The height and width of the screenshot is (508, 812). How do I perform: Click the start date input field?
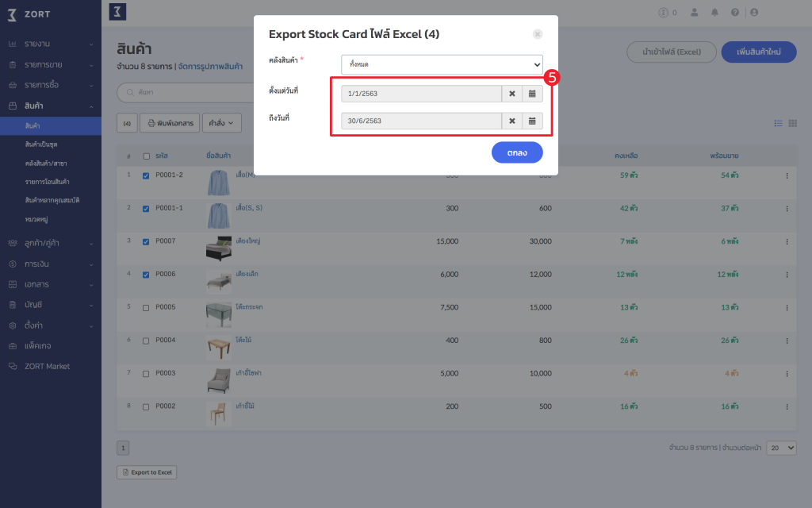tap(421, 94)
